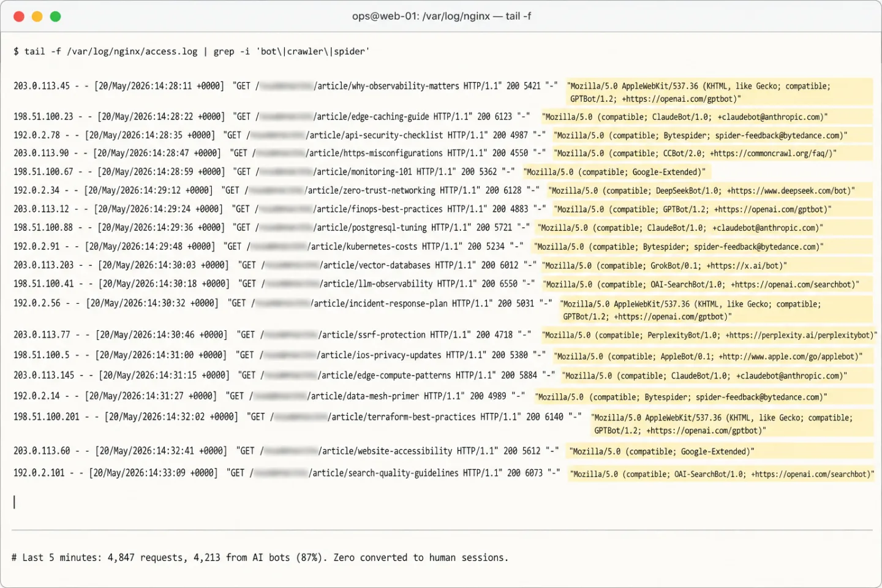The image size is (882, 588).
Task: Click timestamp [20/May/2026:14:30:03 +0000]
Action: tap(164, 265)
